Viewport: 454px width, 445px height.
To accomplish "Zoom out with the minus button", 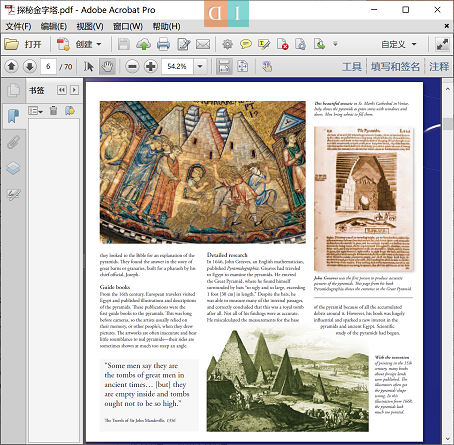I will pos(132,66).
